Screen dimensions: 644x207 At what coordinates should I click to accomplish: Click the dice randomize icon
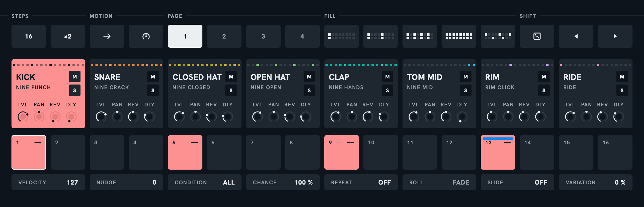(537, 36)
